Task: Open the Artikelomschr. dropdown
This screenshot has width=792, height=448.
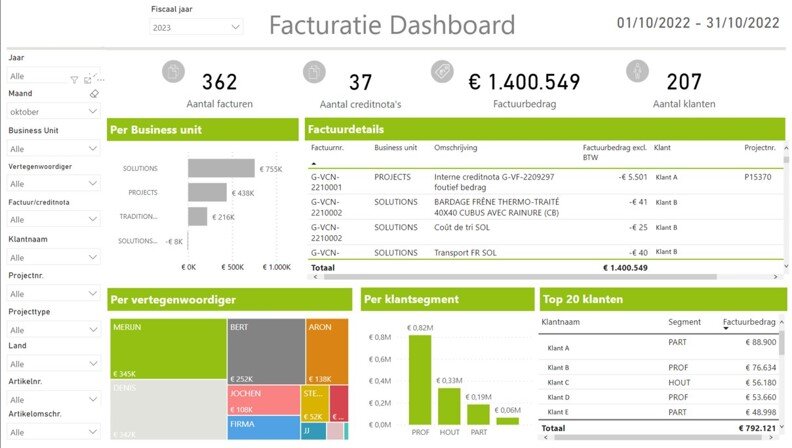Action: click(54, 432)
